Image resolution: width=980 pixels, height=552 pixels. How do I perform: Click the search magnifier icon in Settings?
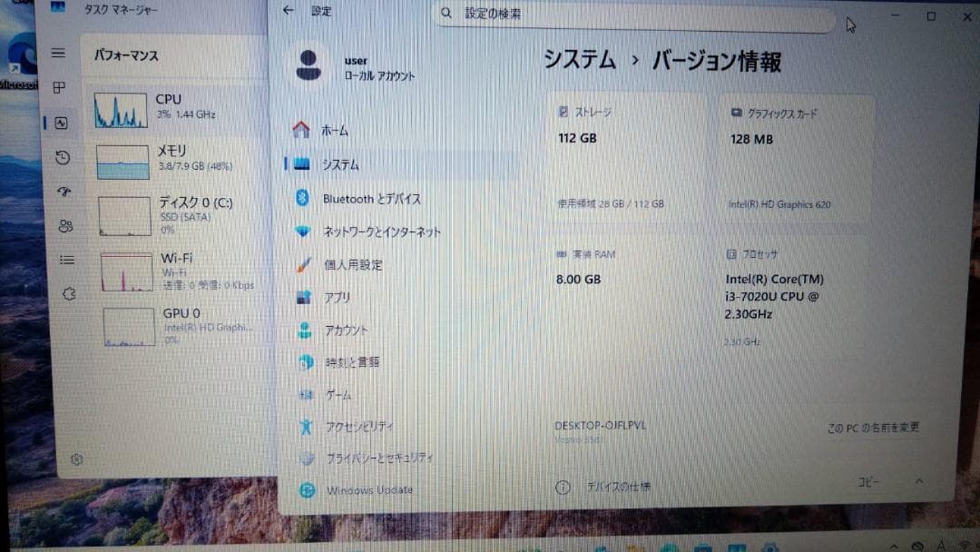(x=446, y=13)
